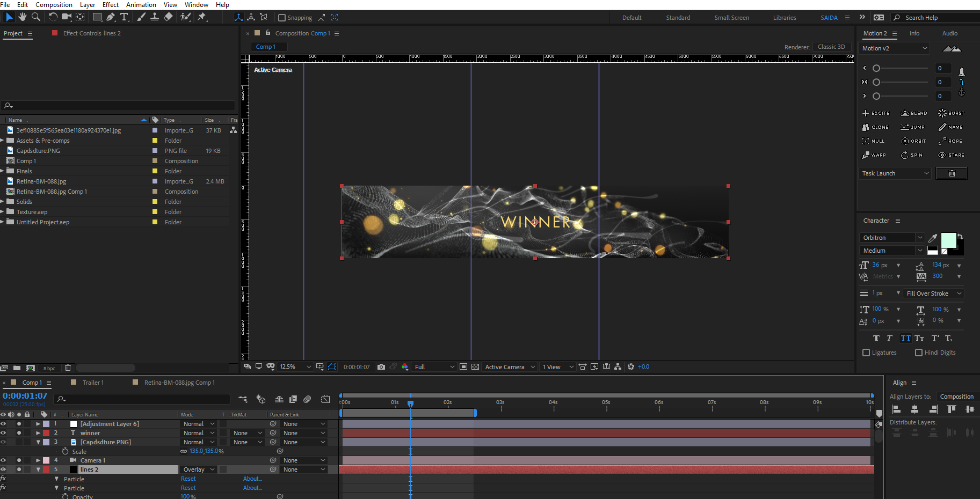Click the Warp tool in Motion panel
The image size is (980, 499).
[874, 155]
